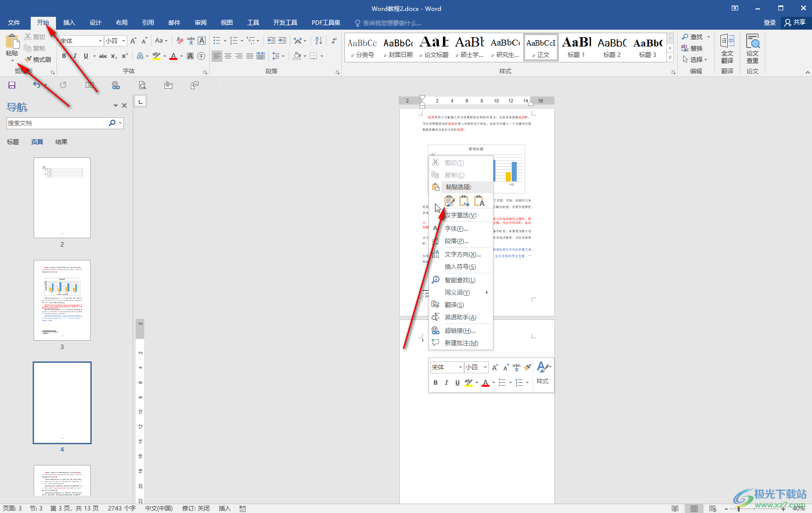812x513 pixels.
Task: Choose the Merge Formatting paste option
Action: [464, 201]
